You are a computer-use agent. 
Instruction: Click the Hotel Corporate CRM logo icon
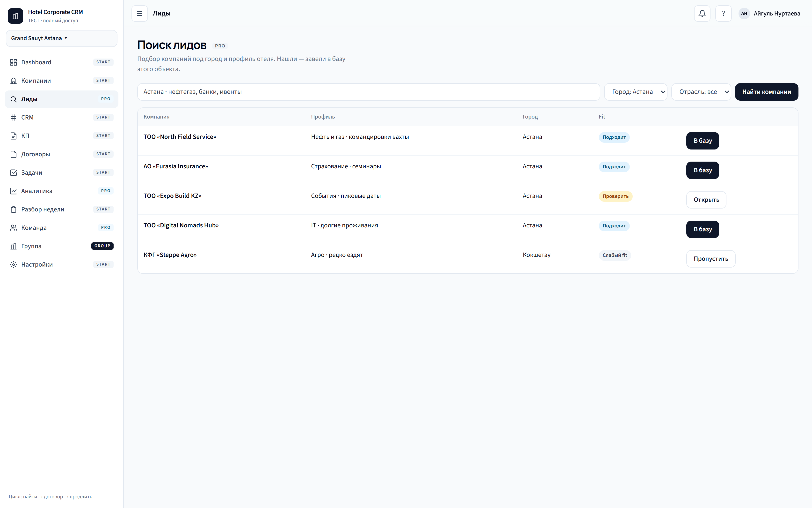pos(15,16)
